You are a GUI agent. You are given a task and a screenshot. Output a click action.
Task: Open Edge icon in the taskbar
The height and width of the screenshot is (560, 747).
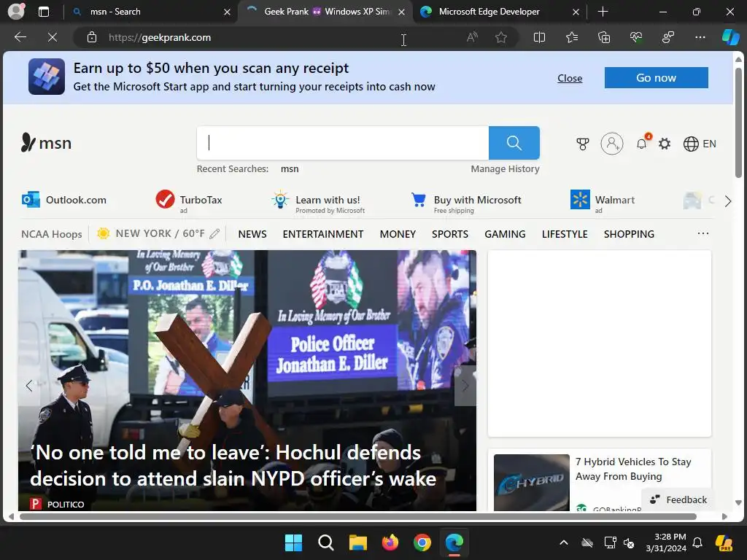[454, 542]
